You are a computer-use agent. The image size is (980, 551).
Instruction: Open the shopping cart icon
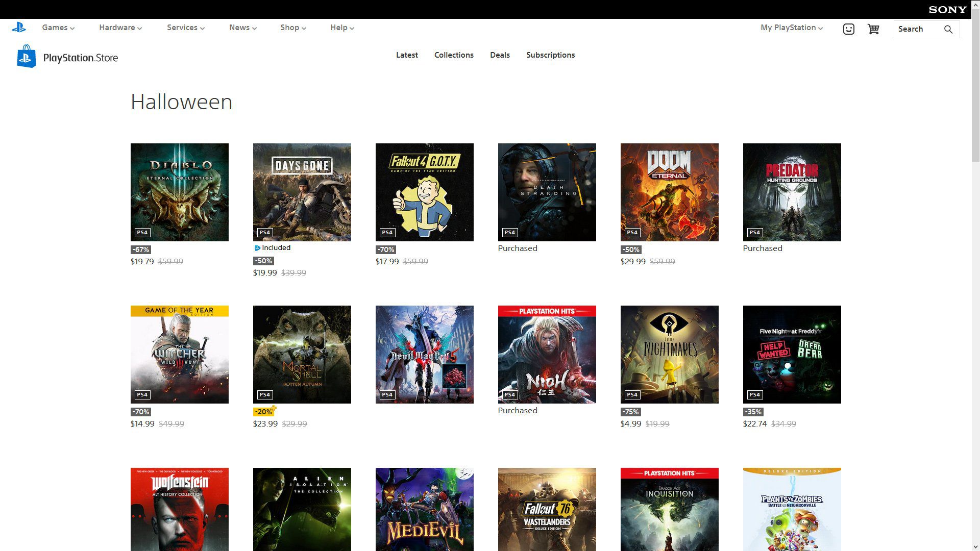click(873, 29)
